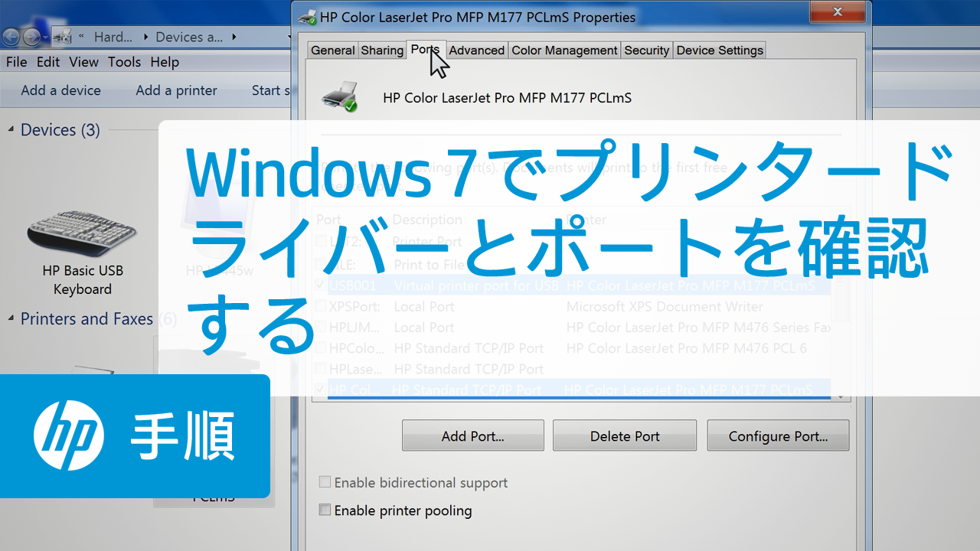Select the Ports tab
The image size is (980, 551).
point(425,49)
